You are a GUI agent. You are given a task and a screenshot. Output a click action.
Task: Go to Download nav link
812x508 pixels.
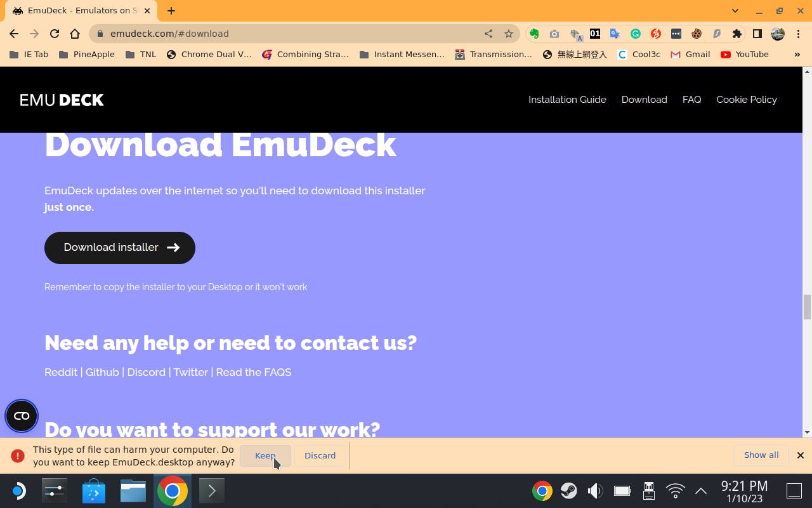coord(645,100)
